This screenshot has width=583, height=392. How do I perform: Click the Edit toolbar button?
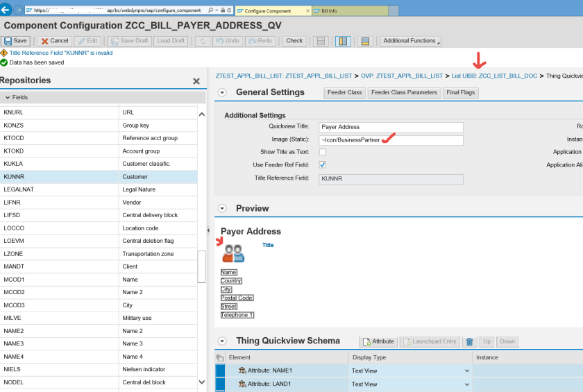(87, 41)
